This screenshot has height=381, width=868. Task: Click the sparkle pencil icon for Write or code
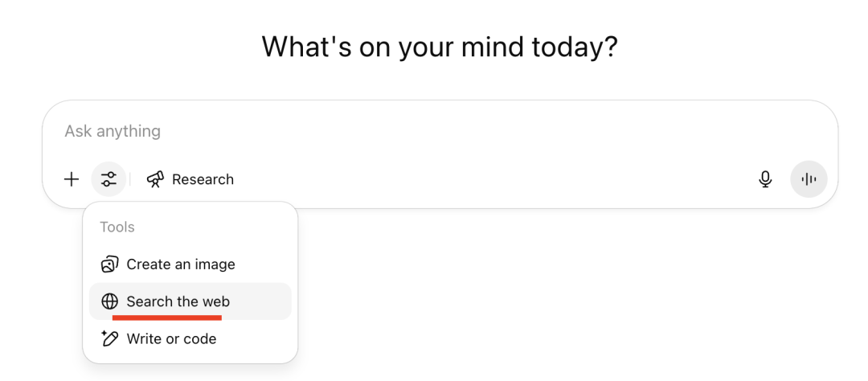click(x=109, y=338)
